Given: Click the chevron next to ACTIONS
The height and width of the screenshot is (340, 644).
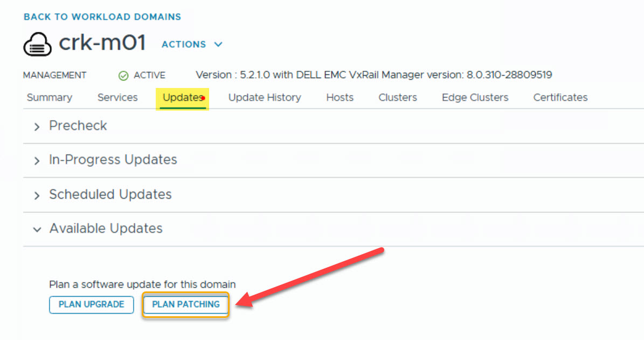Looking at the screenshot, I should click(218, 44).
